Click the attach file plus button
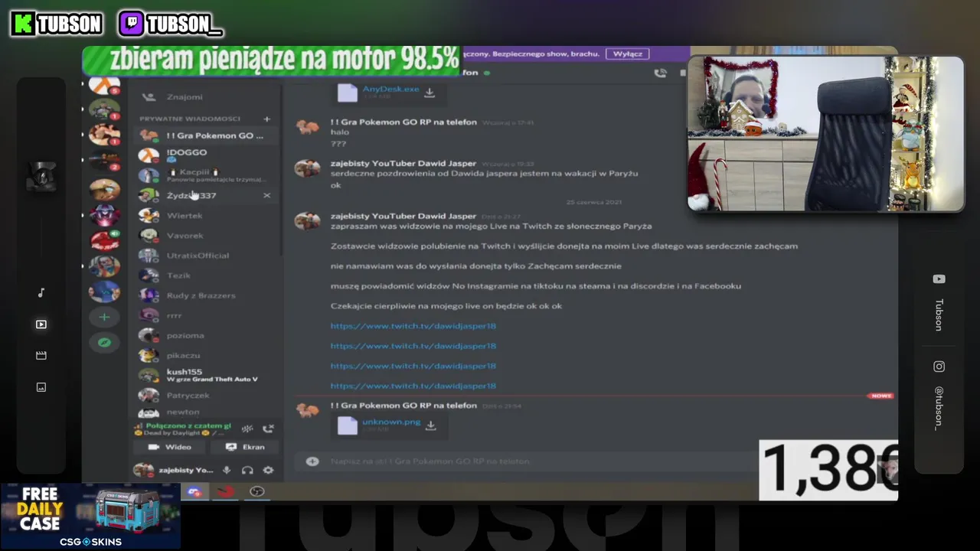This screenshot has height=551, width=980. tap(312, 461)
